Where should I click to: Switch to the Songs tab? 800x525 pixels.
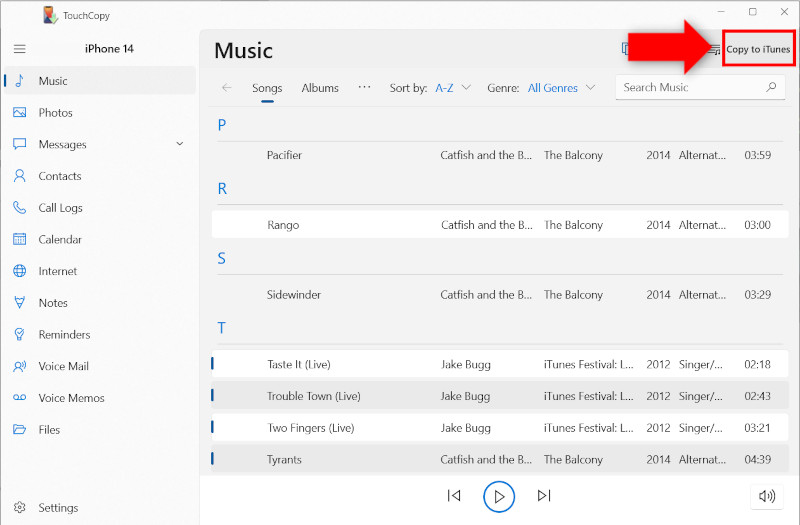[267, 88]
